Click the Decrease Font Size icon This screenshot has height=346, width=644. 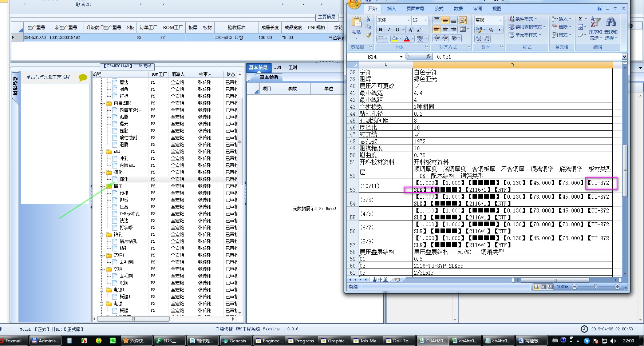pyautogui.click(x=419, y=30)
